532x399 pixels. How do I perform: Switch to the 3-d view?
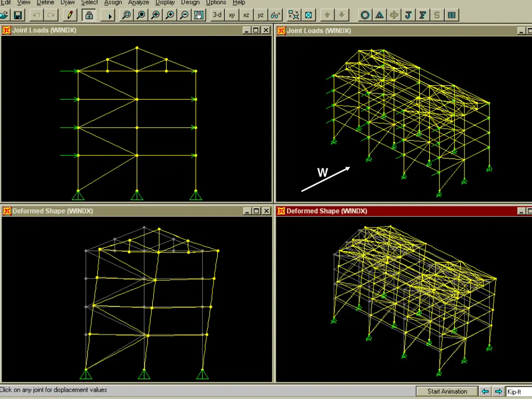pyautogui.click(x=217, y=15)
